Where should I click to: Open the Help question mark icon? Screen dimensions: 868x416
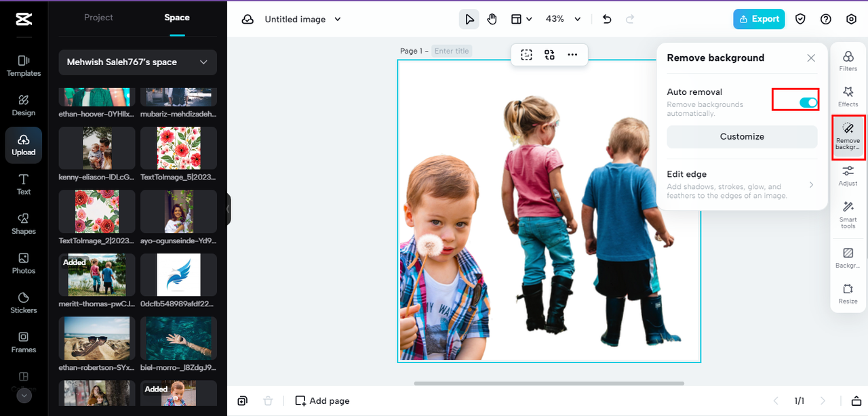pos(825,19)
